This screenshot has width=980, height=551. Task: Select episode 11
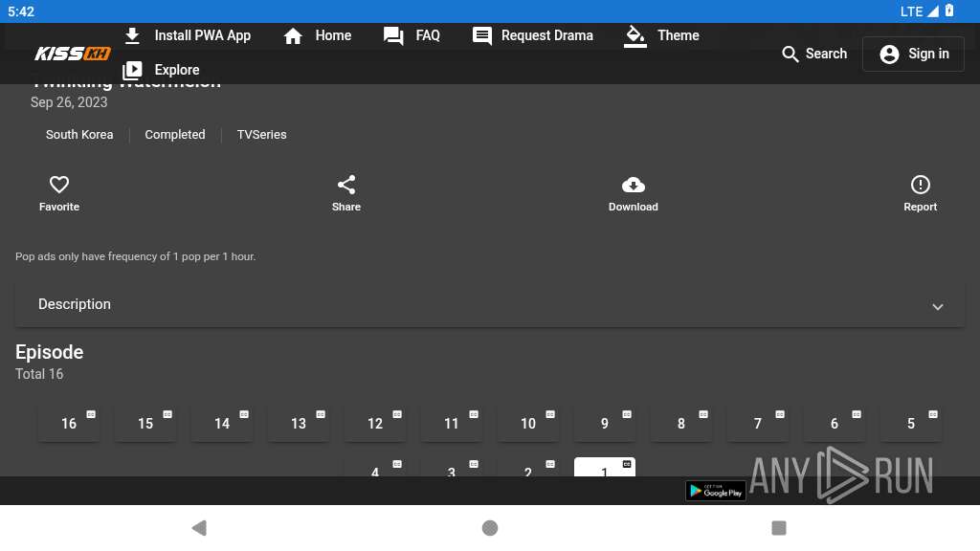452,424
